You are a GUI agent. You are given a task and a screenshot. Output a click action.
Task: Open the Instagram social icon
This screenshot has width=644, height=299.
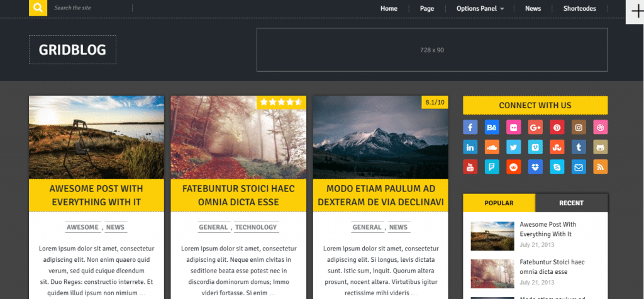coord(579,128)
